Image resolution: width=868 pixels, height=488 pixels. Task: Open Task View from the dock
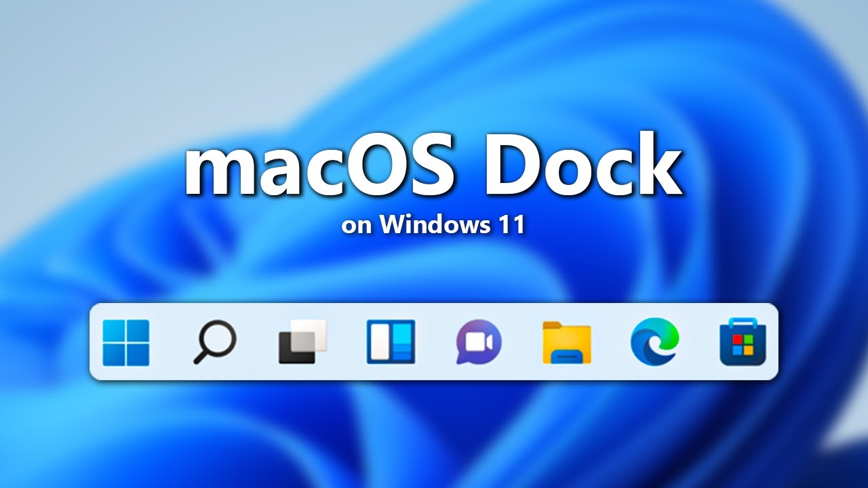pyautogui.click(x=302, y=342)
